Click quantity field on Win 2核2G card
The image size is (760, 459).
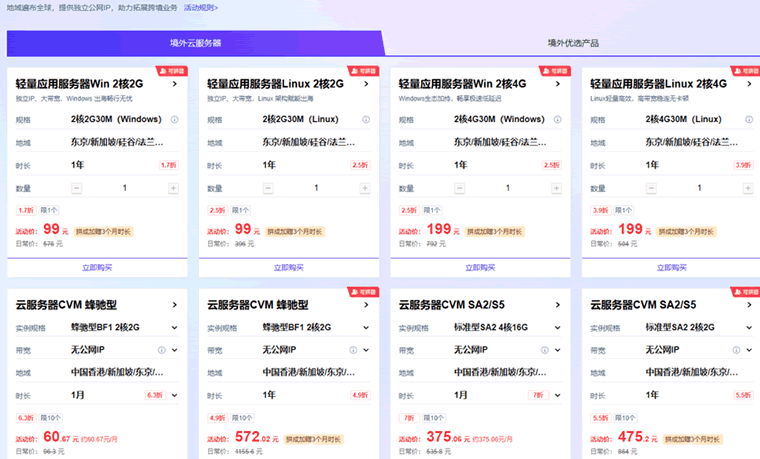pyautogui.click(x=125, y=188)
